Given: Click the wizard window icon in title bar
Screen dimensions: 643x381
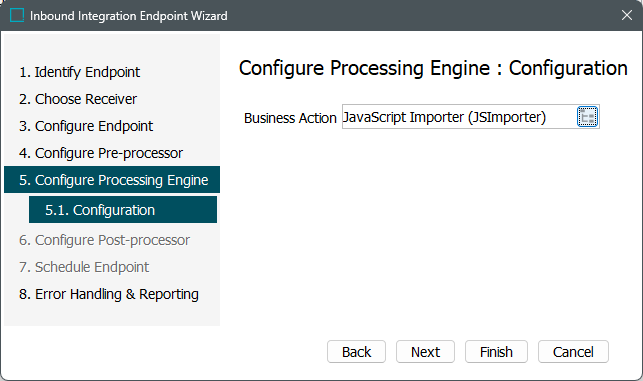Looking at the screenshot, I should (x=17, y=16).
